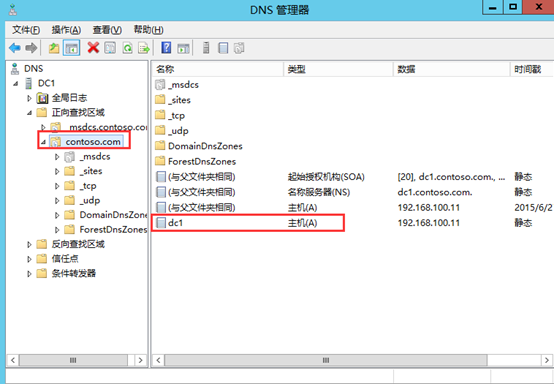Viewport: 554px width, 384px height.
Task: Toggle the Action pane toolbar icon
Action: click(183, 48)
